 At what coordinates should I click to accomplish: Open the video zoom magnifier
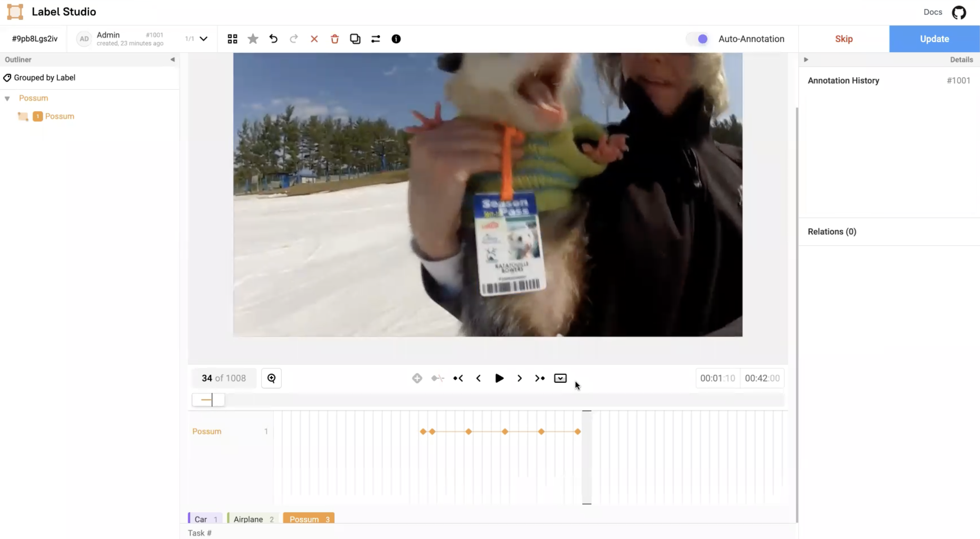pos(271,378)
